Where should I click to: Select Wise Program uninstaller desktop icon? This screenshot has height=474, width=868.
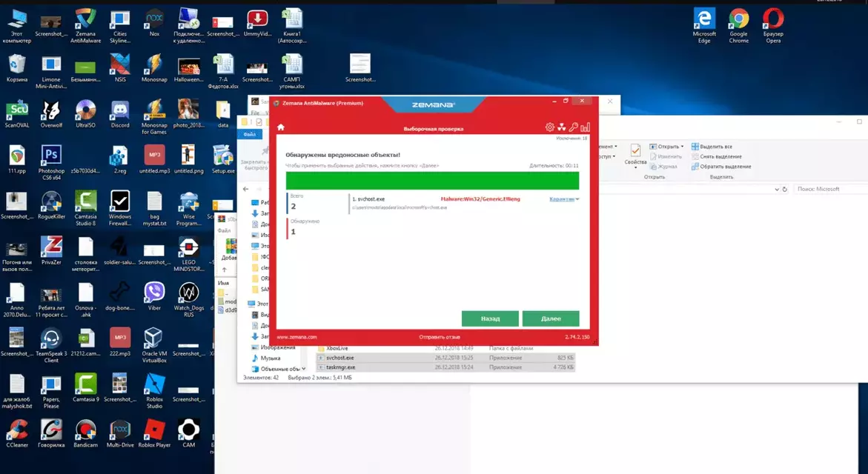point(189,209)
